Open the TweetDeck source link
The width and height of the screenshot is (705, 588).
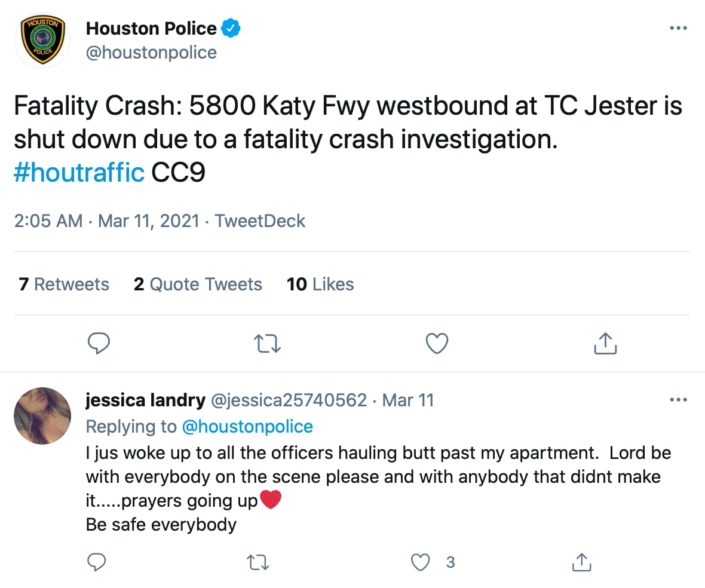(260, 220)
